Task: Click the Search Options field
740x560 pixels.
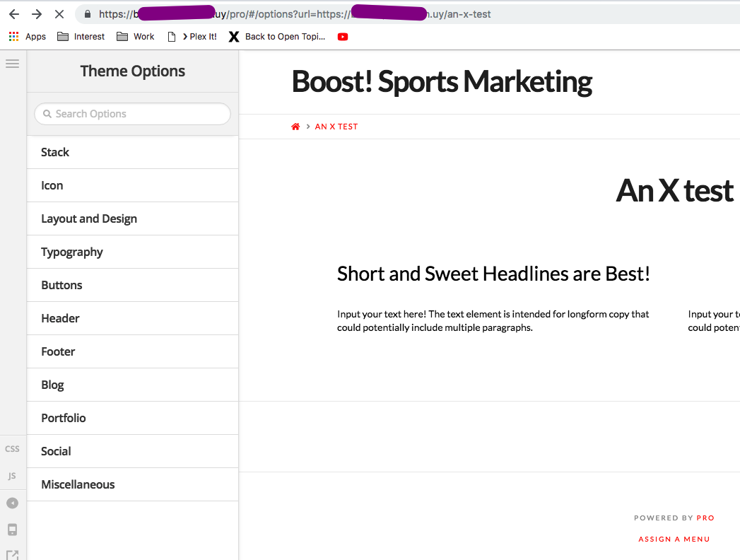Action: (x=133, y=114)
